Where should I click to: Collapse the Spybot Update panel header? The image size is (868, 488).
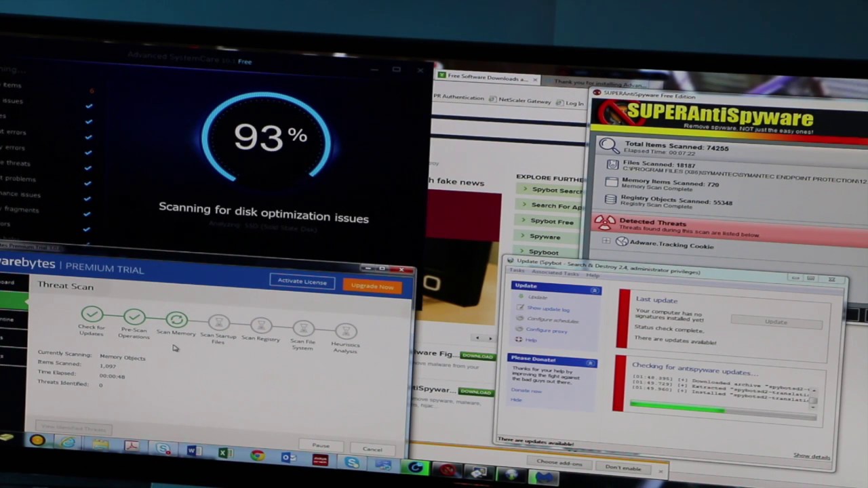click(x=595, y=291)
